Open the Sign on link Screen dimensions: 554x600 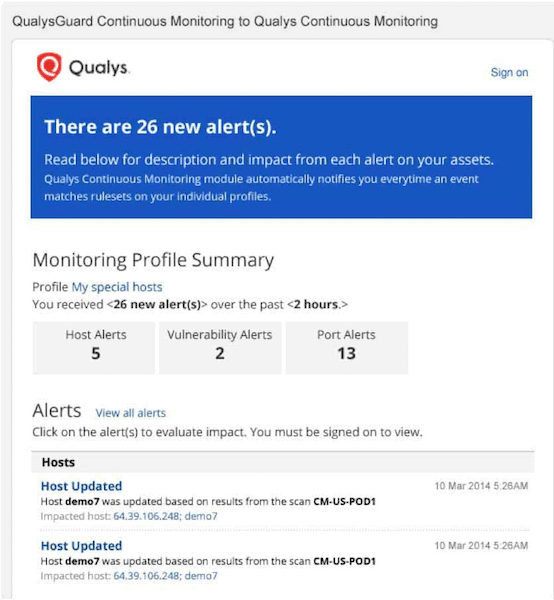(x=509, y=72)
